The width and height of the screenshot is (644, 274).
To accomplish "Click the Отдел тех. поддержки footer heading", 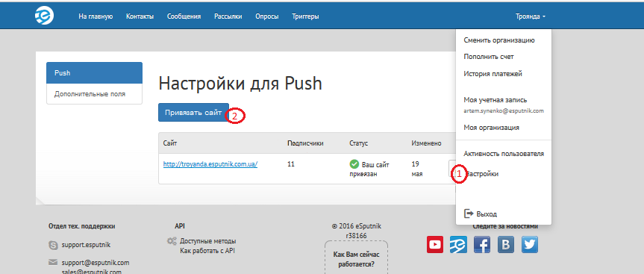I will [82, 226].
